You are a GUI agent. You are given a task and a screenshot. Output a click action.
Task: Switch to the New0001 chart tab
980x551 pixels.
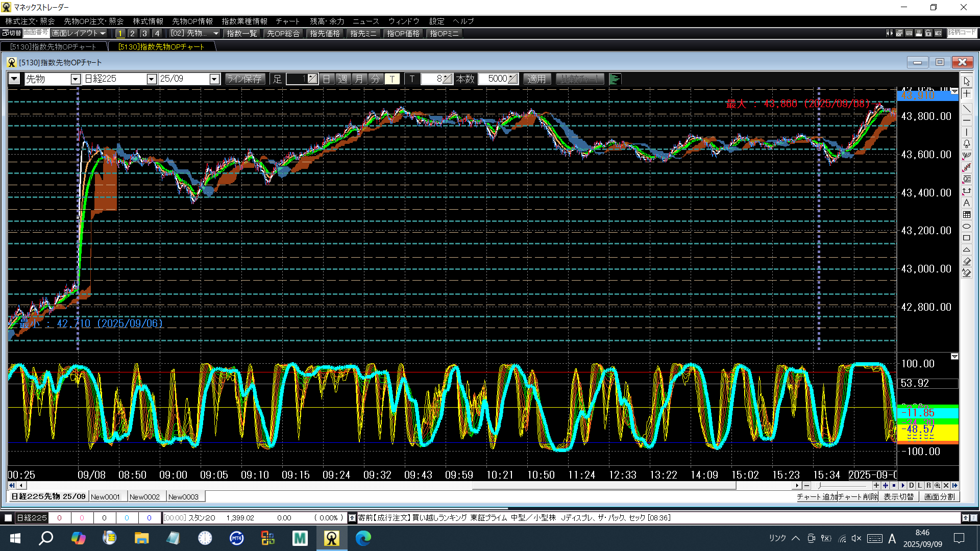(x=105, y=497)
